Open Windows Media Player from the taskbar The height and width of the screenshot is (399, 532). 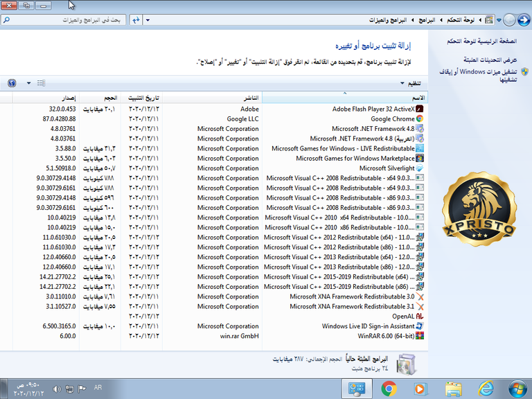(x=420, y=389)
